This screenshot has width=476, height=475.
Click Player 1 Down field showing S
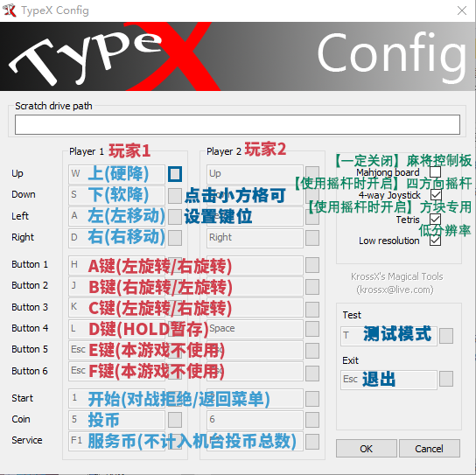[x=116, y=195]
